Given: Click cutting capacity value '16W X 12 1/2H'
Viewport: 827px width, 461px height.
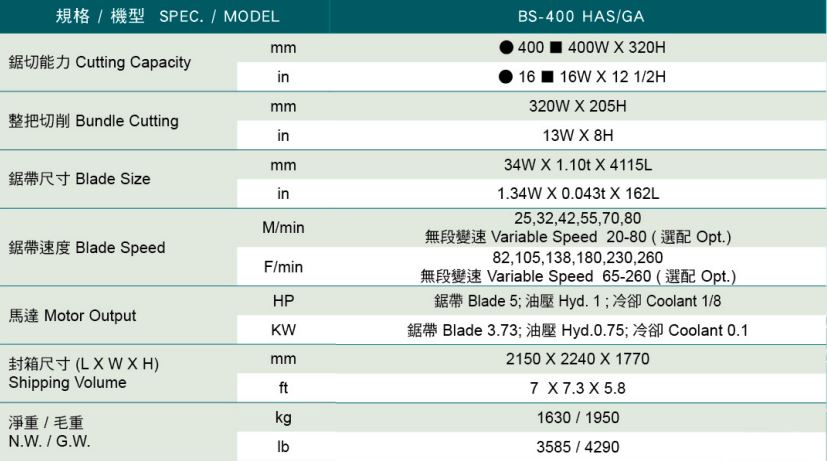Looking at the screenshot, I should [x=612, y=77].
